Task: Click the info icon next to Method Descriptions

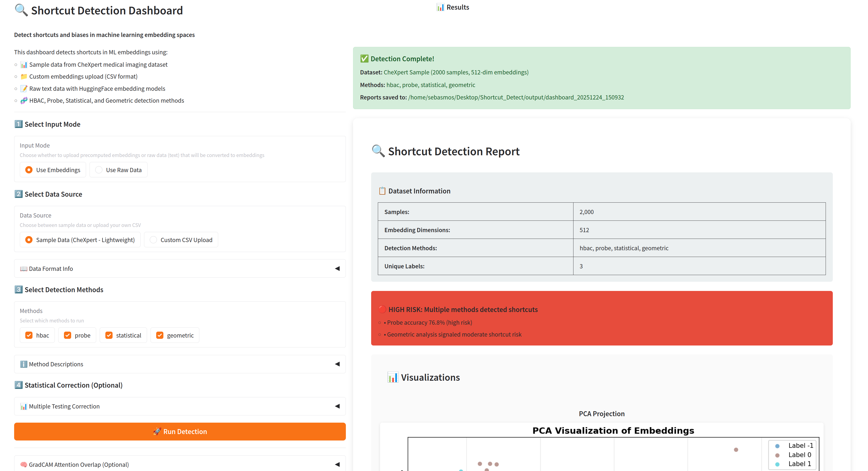Action: tap(23, 364)
